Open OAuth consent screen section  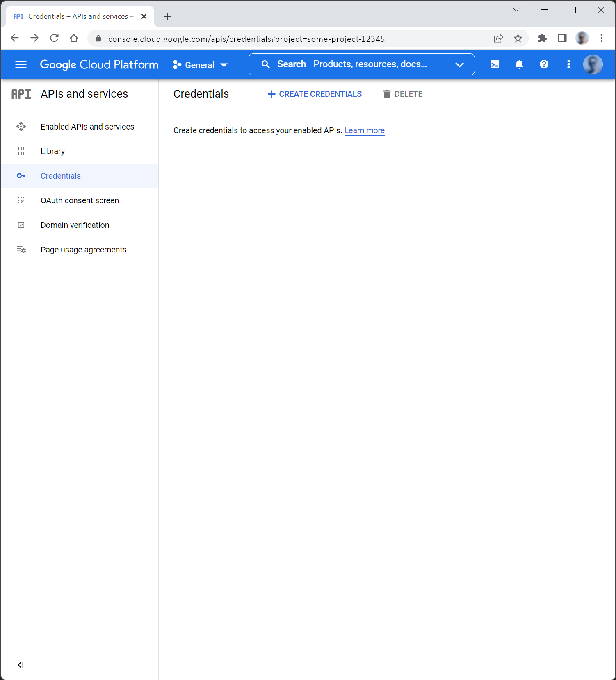[x=80, y=200]
